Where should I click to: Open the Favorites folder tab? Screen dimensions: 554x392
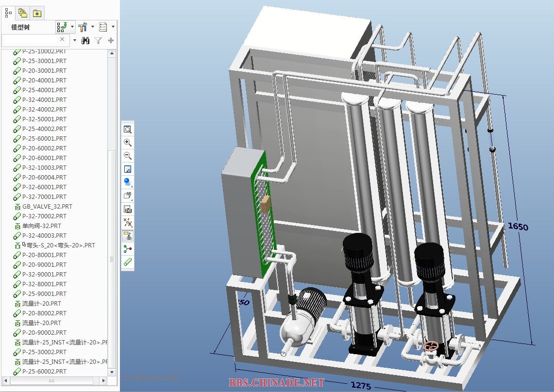coord(37,13)
